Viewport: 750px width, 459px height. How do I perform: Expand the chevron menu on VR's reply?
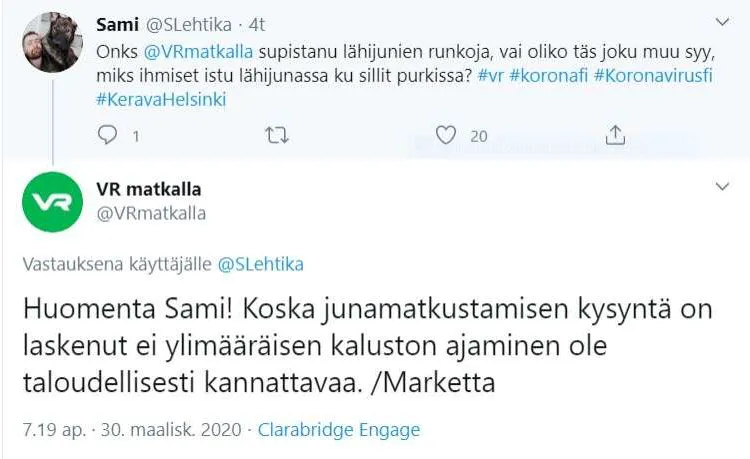coord(724,187)
